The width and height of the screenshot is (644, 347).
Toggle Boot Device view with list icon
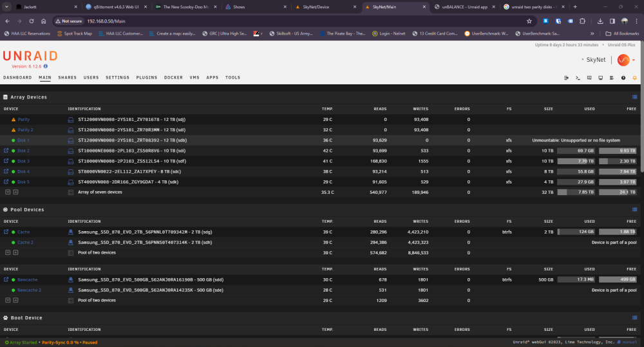pos(634,318)
